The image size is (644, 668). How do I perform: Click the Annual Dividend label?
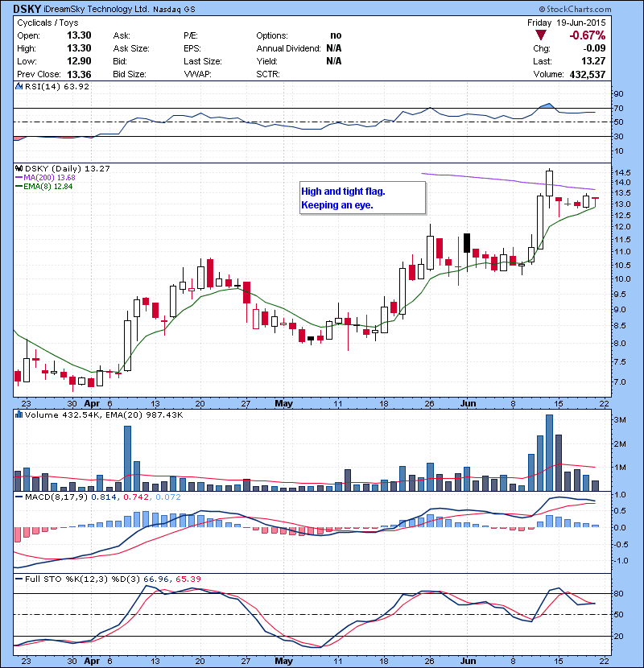point(288,48)
